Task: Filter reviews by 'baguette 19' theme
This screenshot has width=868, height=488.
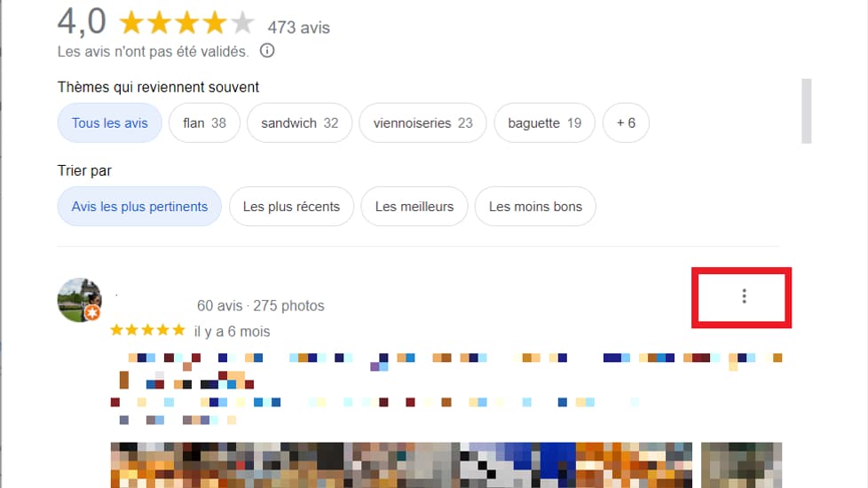Action: click(545, 122)
